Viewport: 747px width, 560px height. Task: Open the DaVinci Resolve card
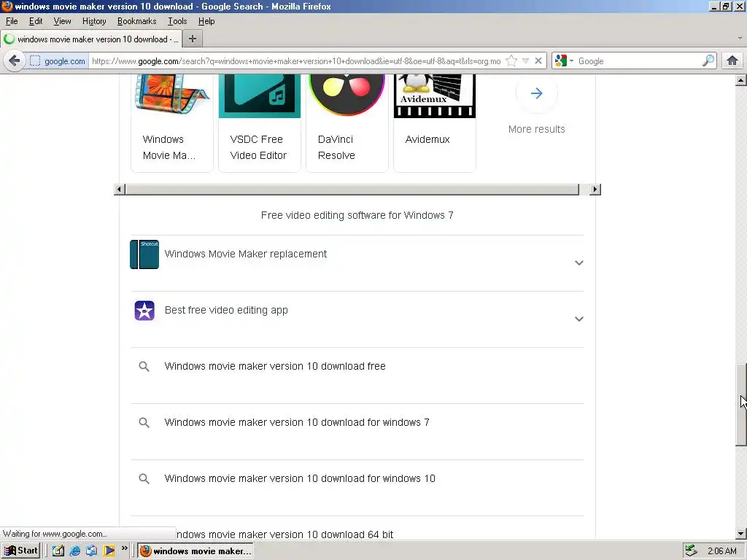[347, 122]
